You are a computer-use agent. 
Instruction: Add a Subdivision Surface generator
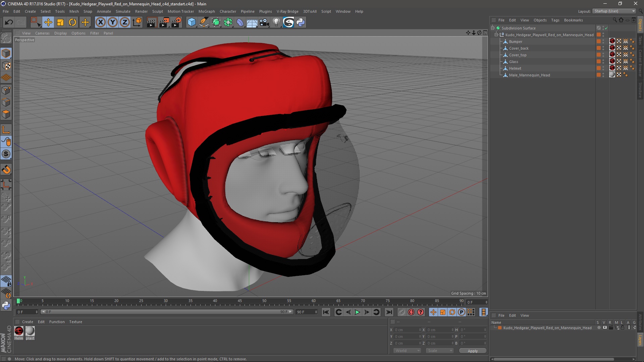pos(216,22)
